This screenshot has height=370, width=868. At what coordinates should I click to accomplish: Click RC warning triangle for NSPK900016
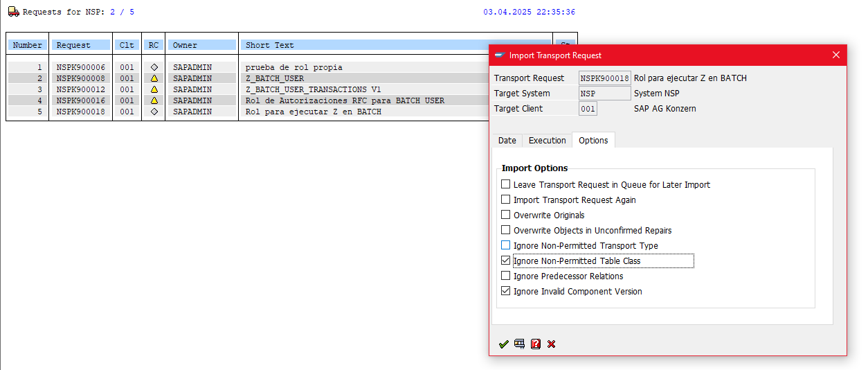pyautogui.click(x=154, y=100)
